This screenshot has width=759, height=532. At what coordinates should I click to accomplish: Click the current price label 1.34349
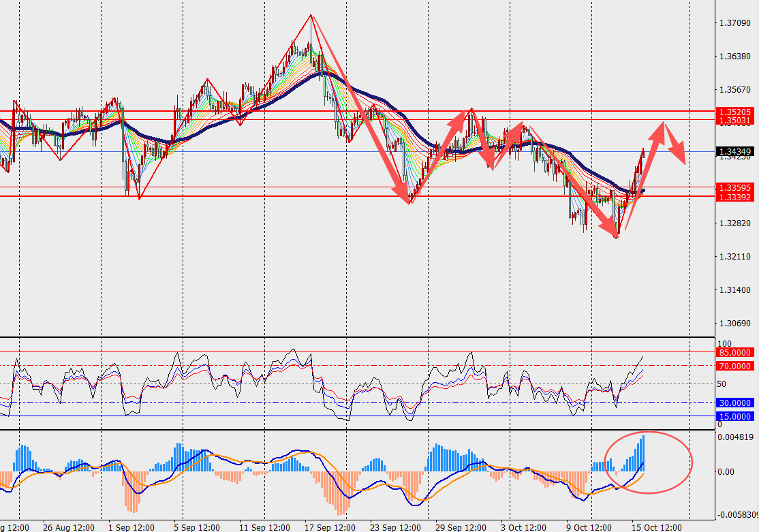(734, 152)
